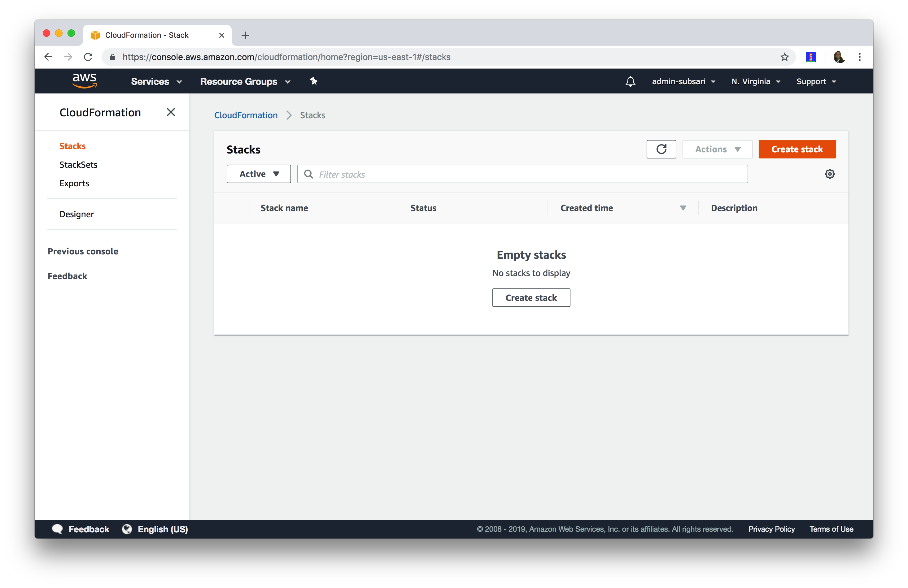908x588 pixels.
Task: Open Designer from the sidebar
Action: [x=76, y=214]
